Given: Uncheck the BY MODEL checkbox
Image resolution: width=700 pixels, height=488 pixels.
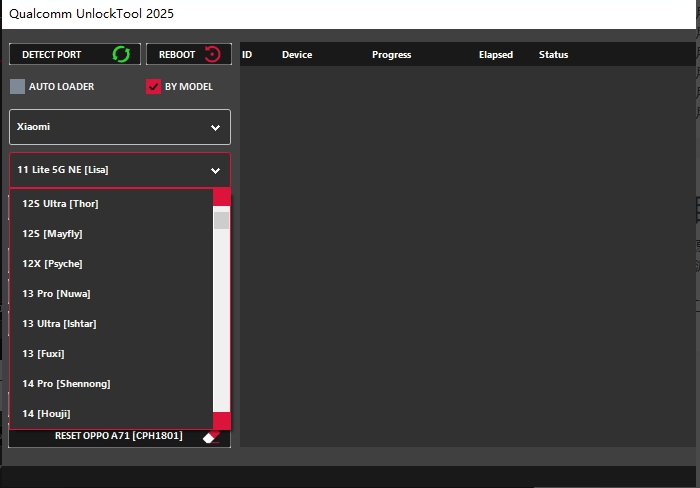Looking at the screenshot, I should 153,87.
